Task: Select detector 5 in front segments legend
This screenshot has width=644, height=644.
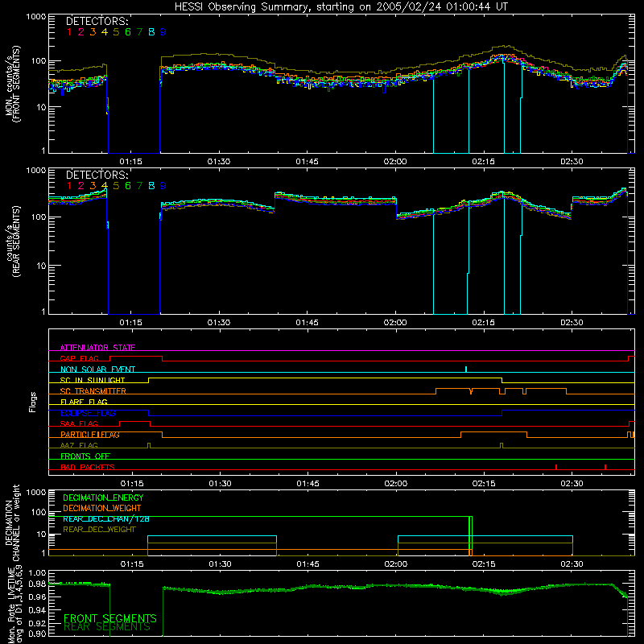Action: (116, 32)
